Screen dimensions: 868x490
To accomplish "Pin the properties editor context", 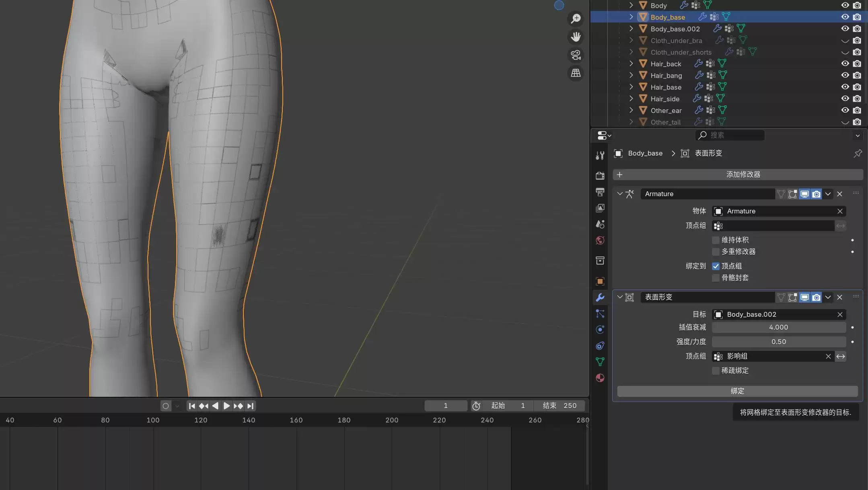I will (858, 153).
